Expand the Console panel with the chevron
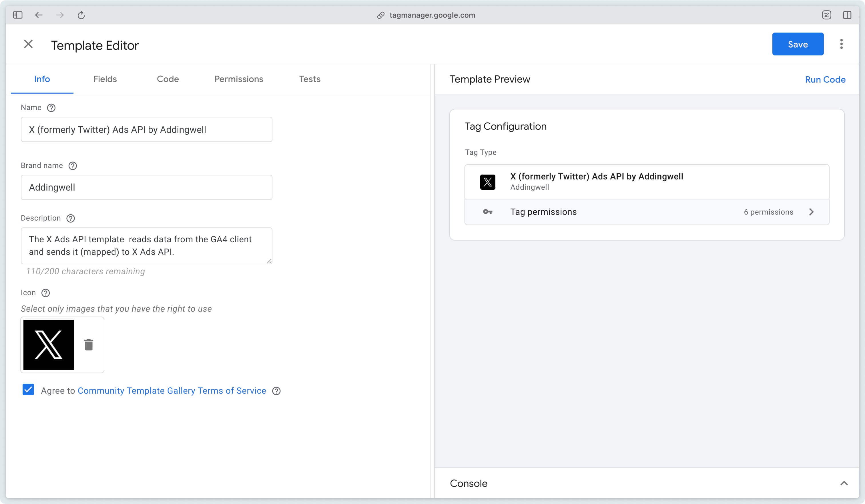 click(x=844, y=483)
